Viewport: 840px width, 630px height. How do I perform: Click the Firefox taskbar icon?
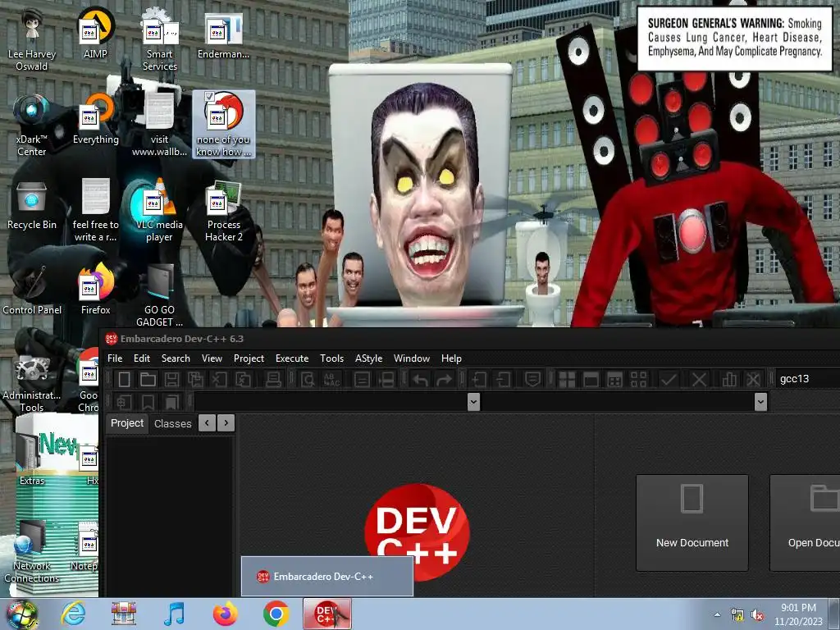[x=225, y=614]
